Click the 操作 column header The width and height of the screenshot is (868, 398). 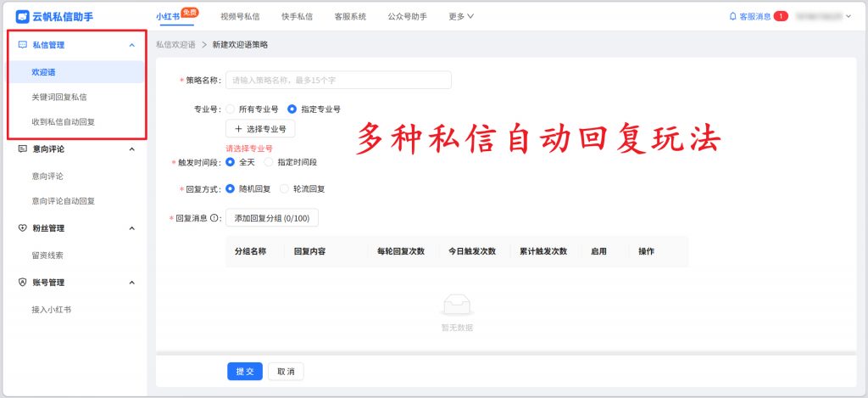click(x=646, y=252)
